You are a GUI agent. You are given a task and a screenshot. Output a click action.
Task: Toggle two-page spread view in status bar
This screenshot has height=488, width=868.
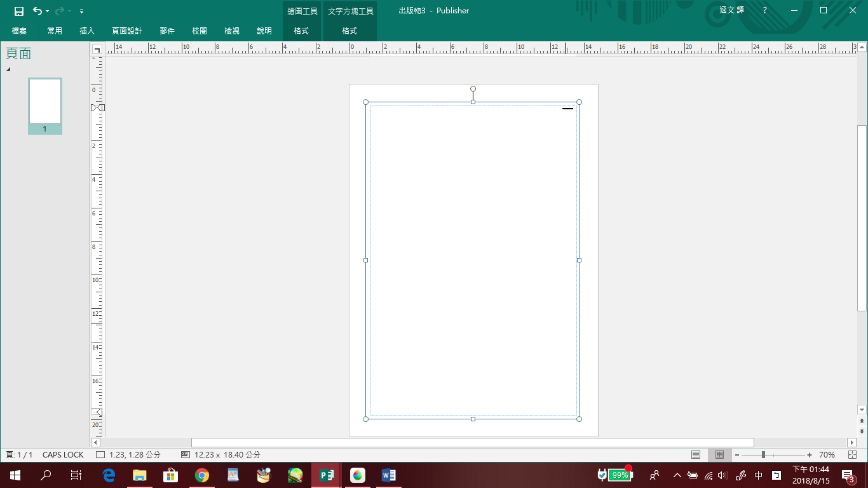pyautogui.click(x=719, y=455)
